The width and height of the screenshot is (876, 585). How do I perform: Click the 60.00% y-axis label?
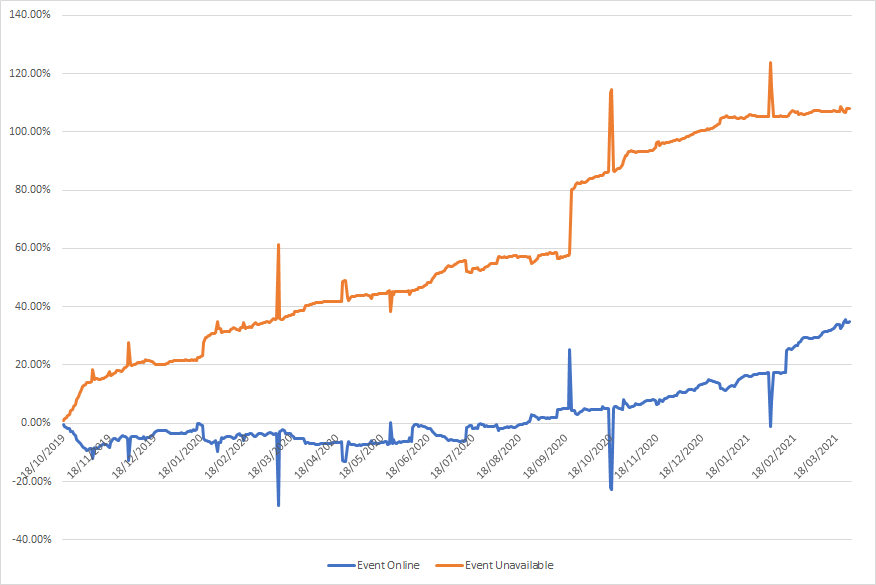[33, 248]
